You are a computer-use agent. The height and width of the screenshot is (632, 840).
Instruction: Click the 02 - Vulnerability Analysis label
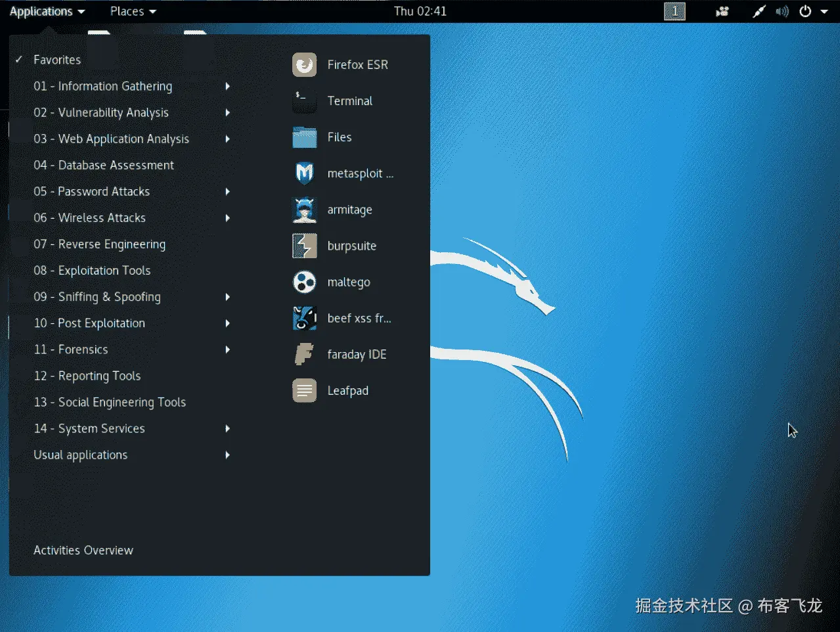(x=101, y=112)
